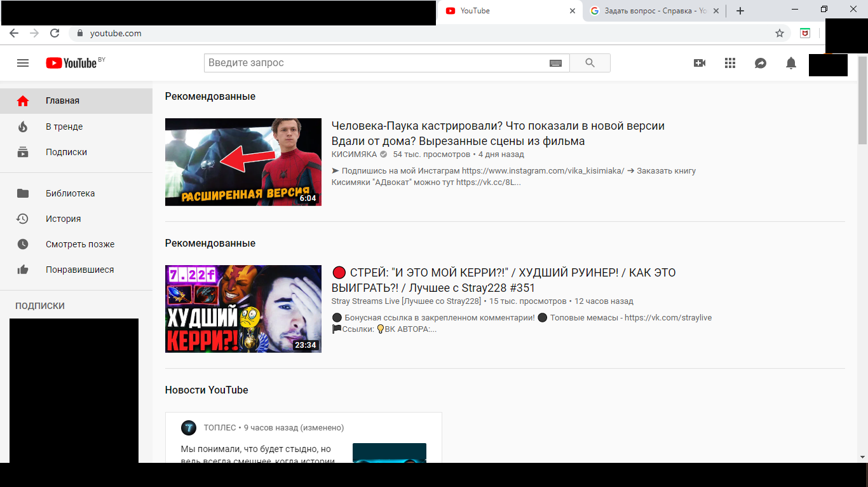This screenshot has width=868, height=487.
Task: Select История in the sidebar
Action: coord(76,219)
